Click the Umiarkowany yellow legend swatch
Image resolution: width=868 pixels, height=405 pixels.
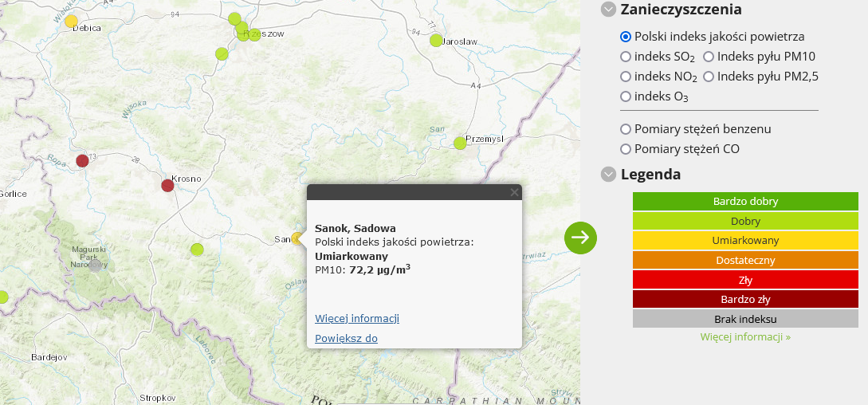[745, 240]
